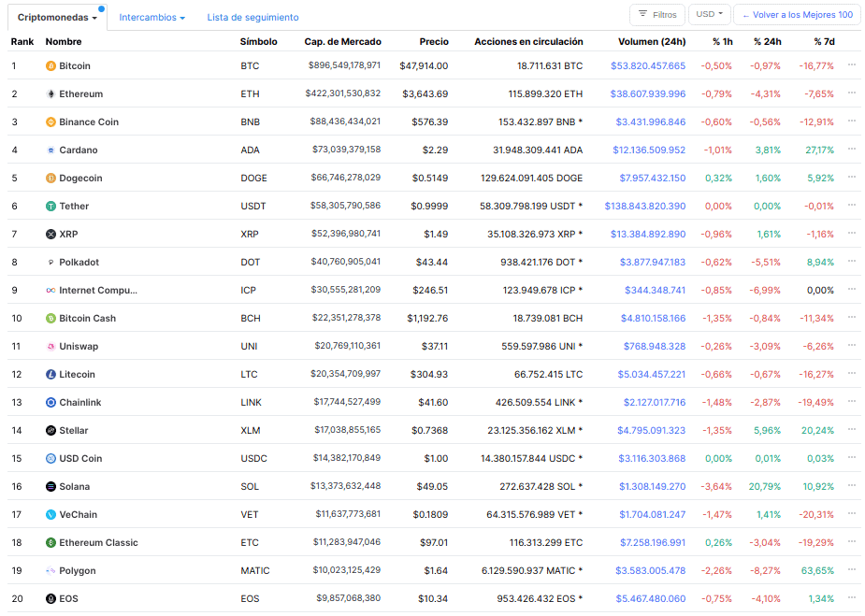This screenshot has height=616, width=865.
Task: Click Bitcoin Cash price $1,192.76
Action: point(427,319)
